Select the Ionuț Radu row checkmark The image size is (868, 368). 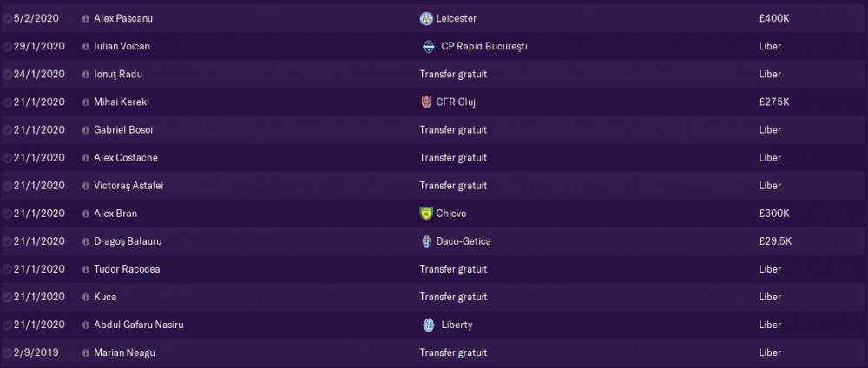[7, 75]
